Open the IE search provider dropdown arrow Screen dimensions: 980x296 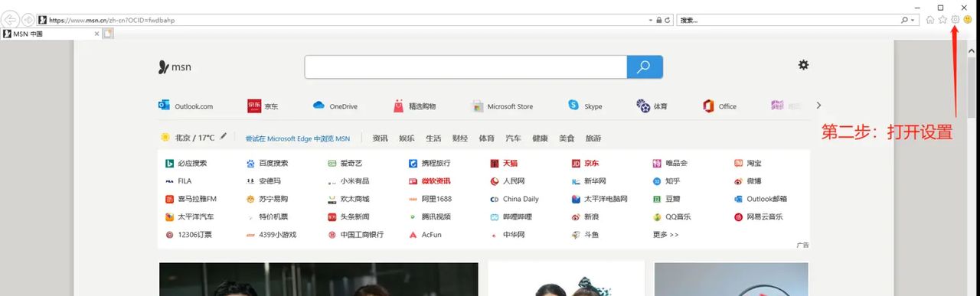coord(913,20)
